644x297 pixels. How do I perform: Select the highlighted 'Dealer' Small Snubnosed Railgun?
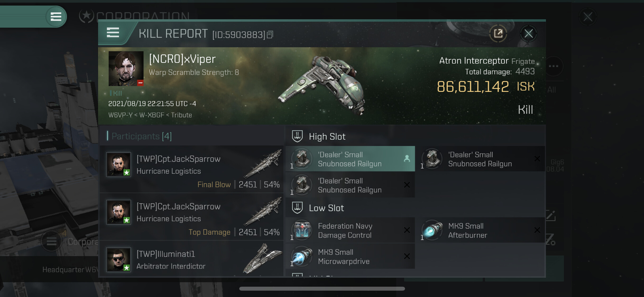pyautogui.click(x=350, y=159)
